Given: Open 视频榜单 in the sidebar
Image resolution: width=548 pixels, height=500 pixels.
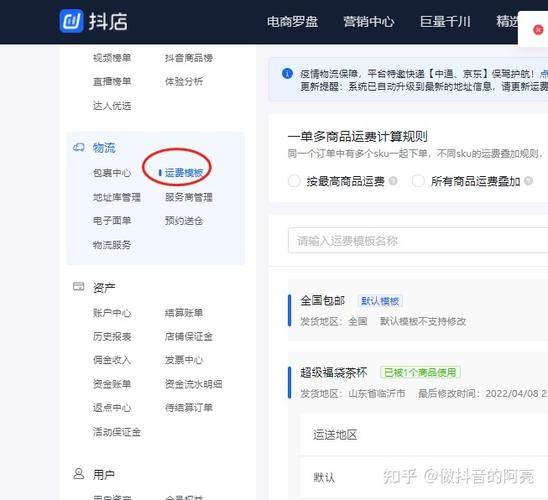Looking at the screenshot, I should pyautogui.click(x=112, y=58).
